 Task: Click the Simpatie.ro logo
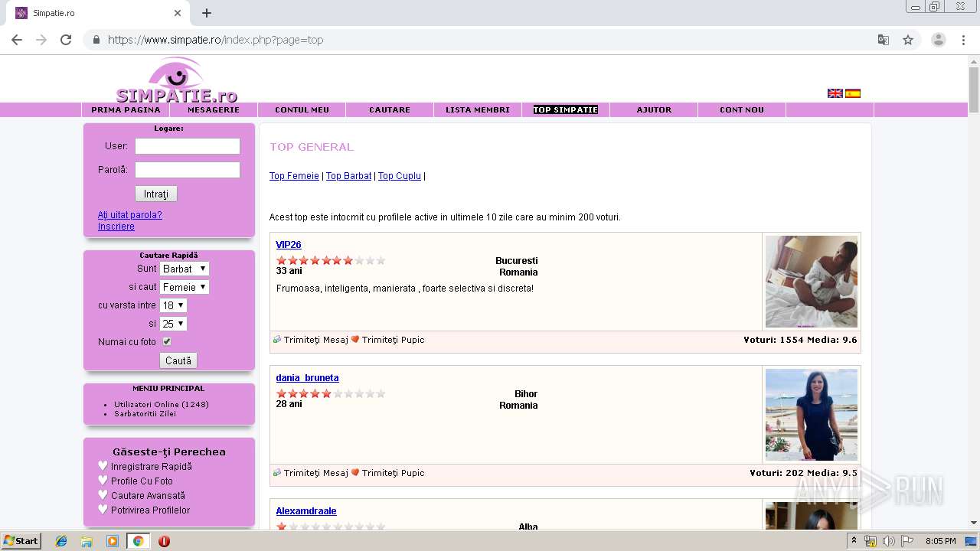click(177, 80)
